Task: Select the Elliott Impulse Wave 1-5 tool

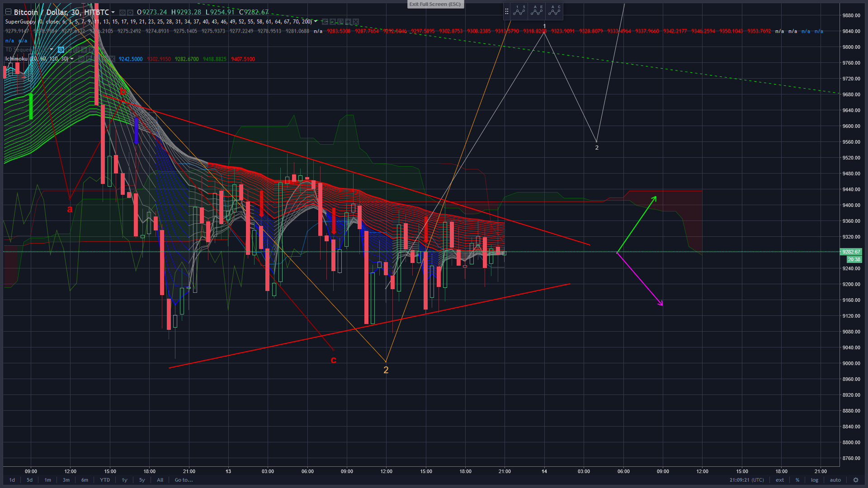Action: point(519,11)
